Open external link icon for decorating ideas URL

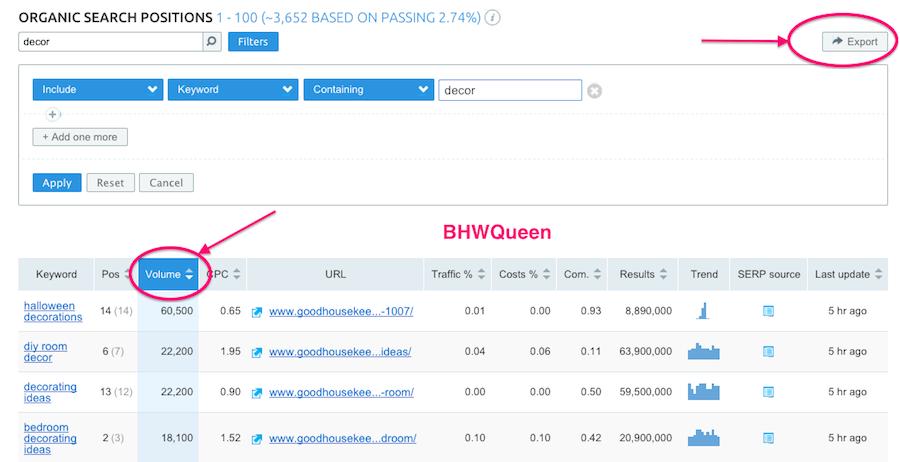257,391
